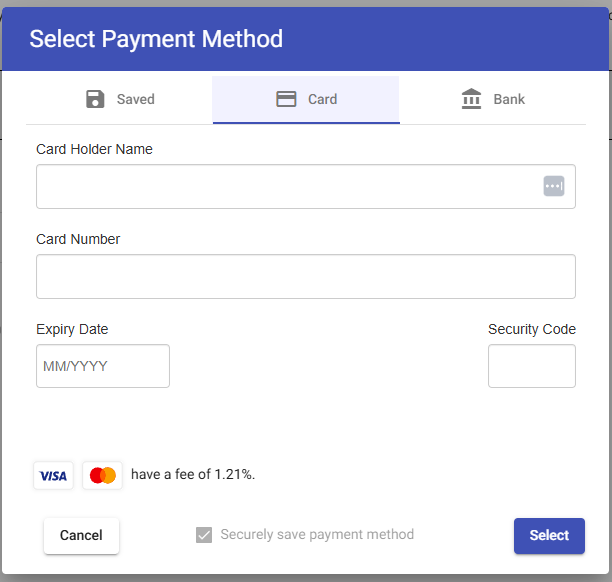Image resolution: width=612 pixels, height=582 pixels.
Task: Open the Bank tab label
Action: [x=509, y=99]
